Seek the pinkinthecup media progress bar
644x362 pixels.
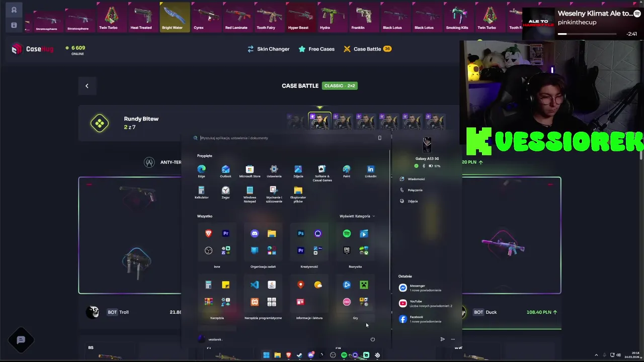[588, 34]
